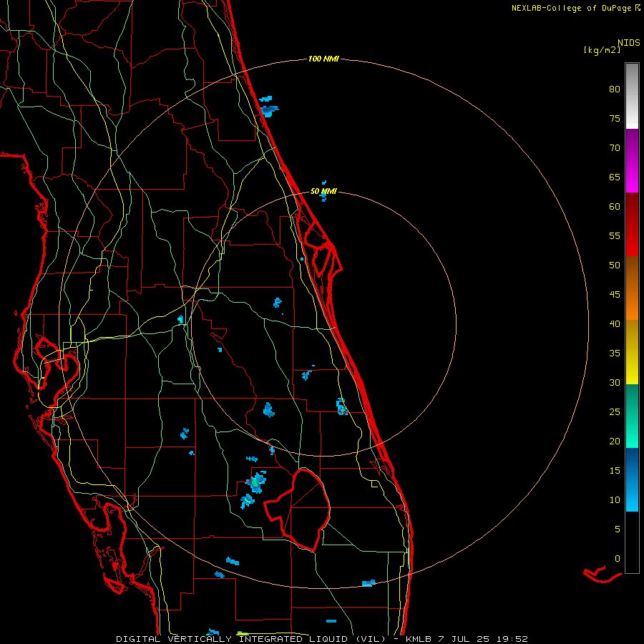Click the KMLB radar site identifier in the caption

419,639
